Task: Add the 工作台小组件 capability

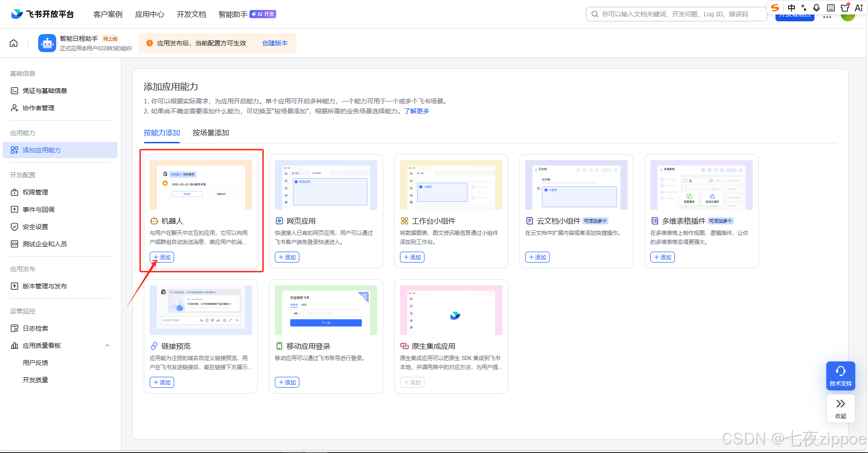Action: (412, 257)
